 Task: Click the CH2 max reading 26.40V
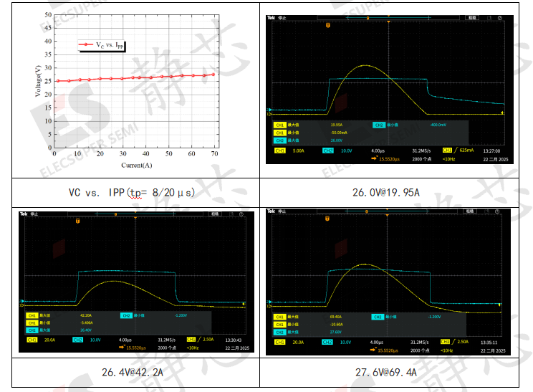click(86, 330)
